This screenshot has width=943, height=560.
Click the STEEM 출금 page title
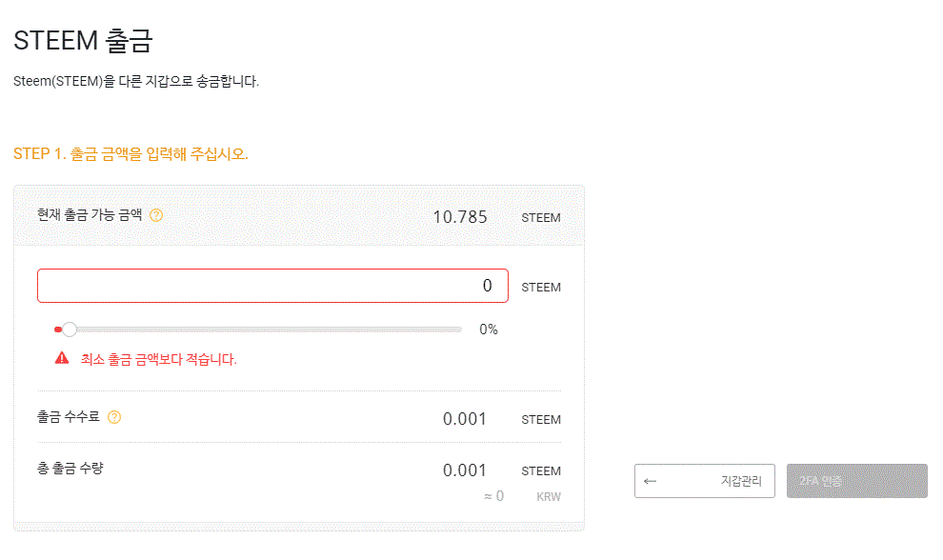tap(83, 41)
